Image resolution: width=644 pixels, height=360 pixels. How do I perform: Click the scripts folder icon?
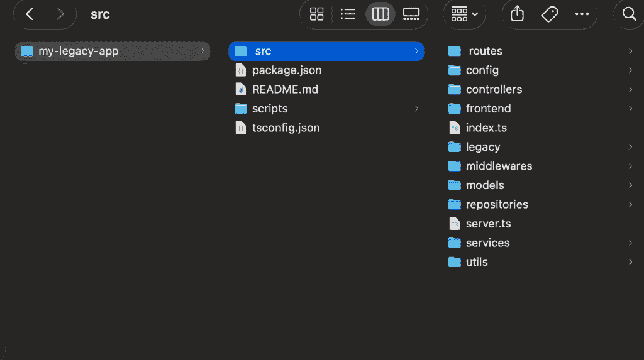click(x=241, y=109)
